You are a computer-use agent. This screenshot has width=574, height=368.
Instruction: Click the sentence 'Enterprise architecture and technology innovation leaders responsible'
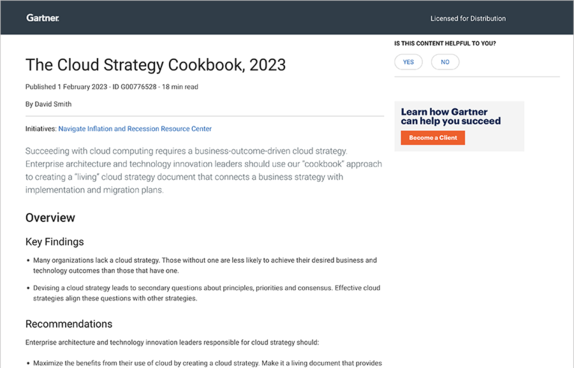[172, 342]
